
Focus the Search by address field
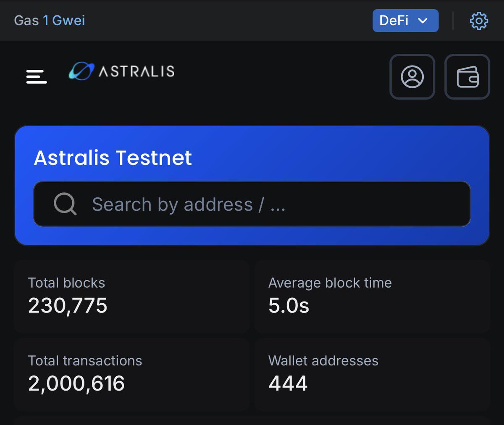point(252,204)
